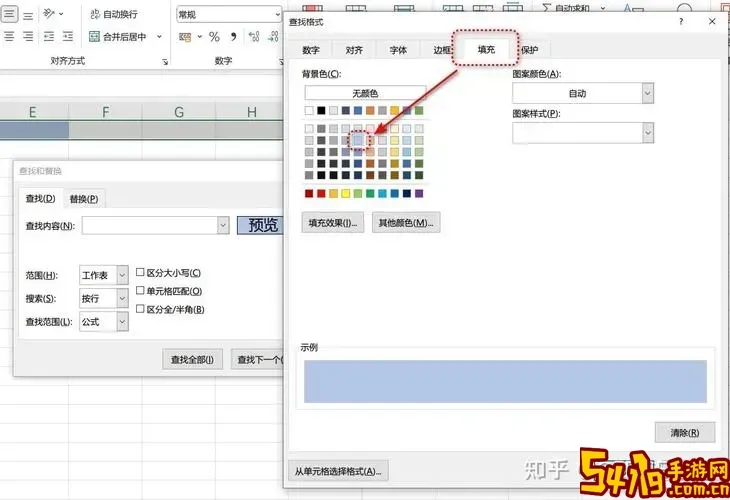Click the accounting number format icon
This screenshot has width=730, height=500.
pos(185,37)
